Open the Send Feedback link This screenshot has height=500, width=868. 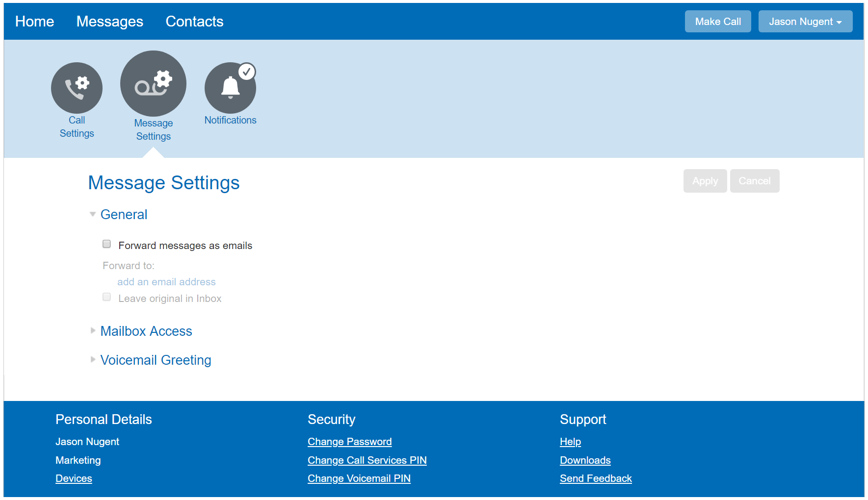pos(596,478)
